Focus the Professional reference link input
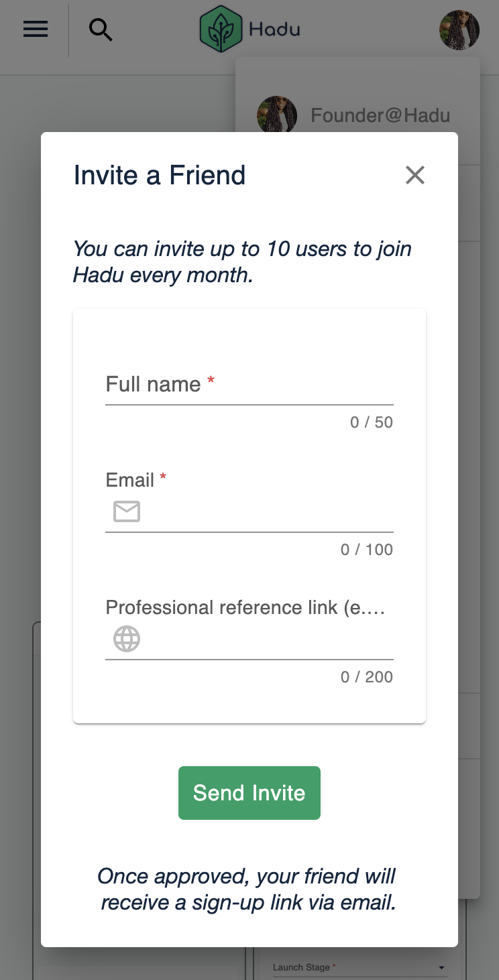The image size is (499, 980). pyautogui.click(x=265, y=639)
